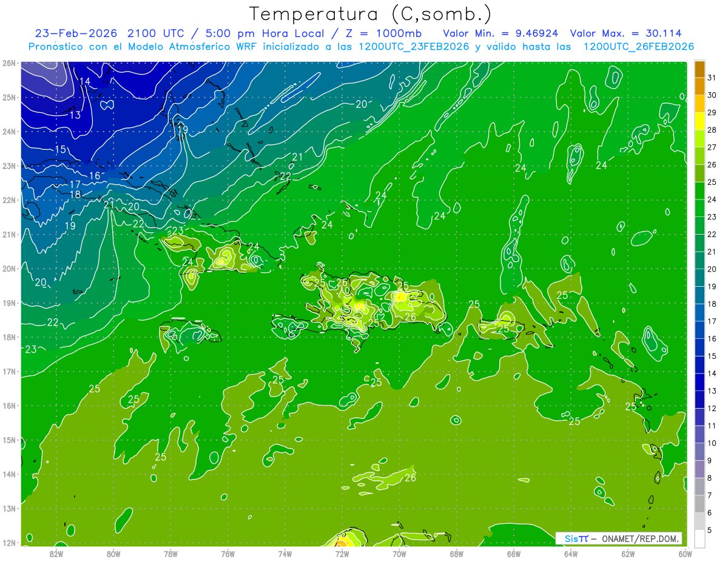Click the 60W longitude axis label
728x562 pixels.
point(685,554)
